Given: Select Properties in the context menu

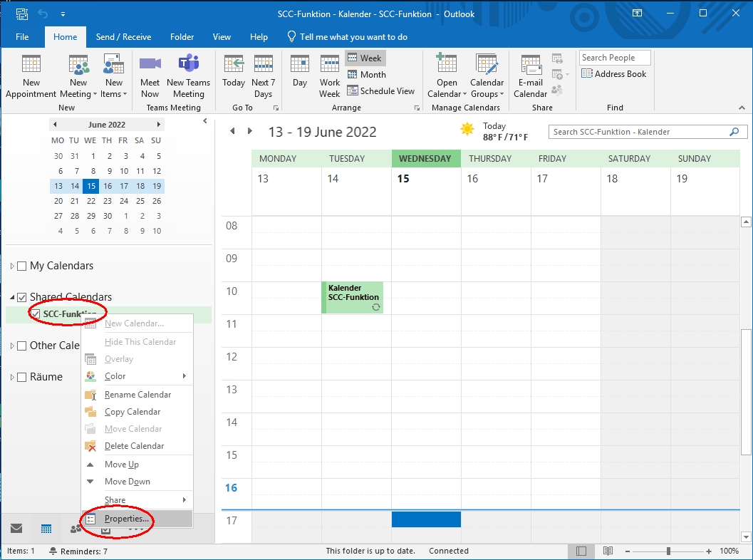Looking at the screenshot, I should click(x=127, y=519).
